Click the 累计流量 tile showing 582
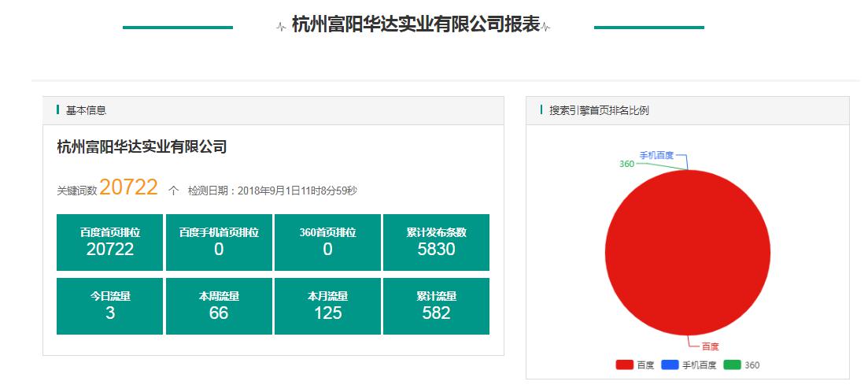868x385 pixels. (x=436, y=306)
